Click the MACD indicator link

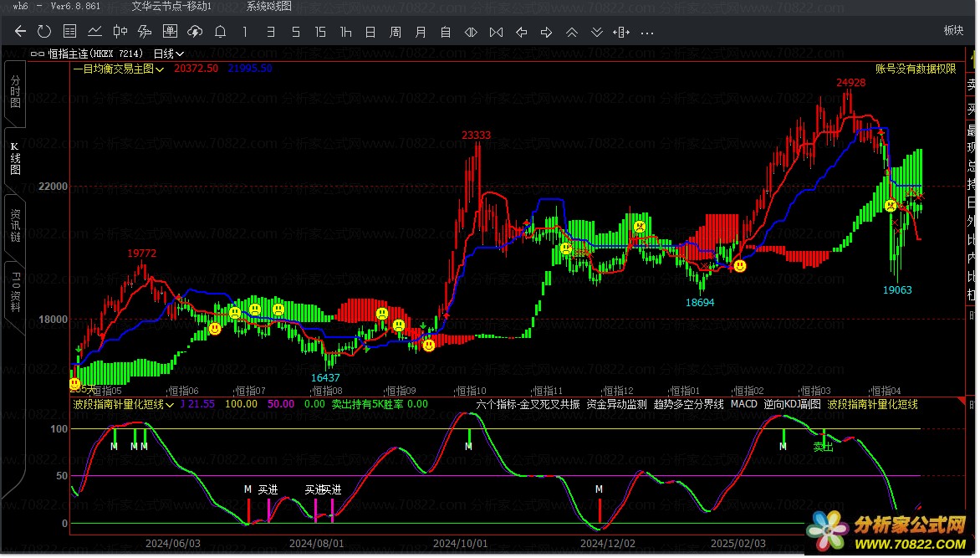(x=743, y=404)
